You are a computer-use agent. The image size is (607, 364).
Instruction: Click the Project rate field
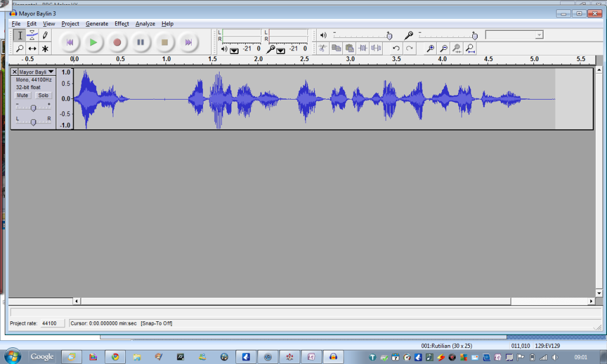point(49,323)
